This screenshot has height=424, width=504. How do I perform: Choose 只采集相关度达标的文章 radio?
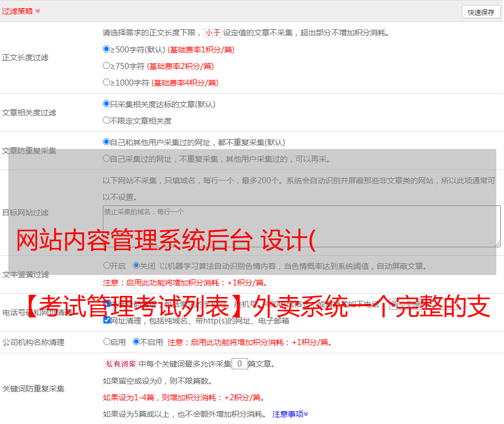106,104
